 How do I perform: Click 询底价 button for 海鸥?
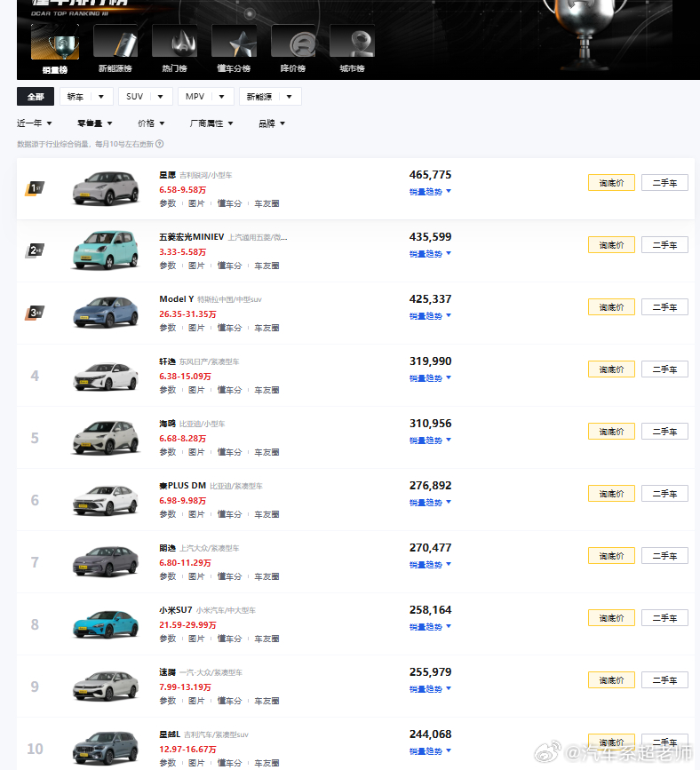611,431
